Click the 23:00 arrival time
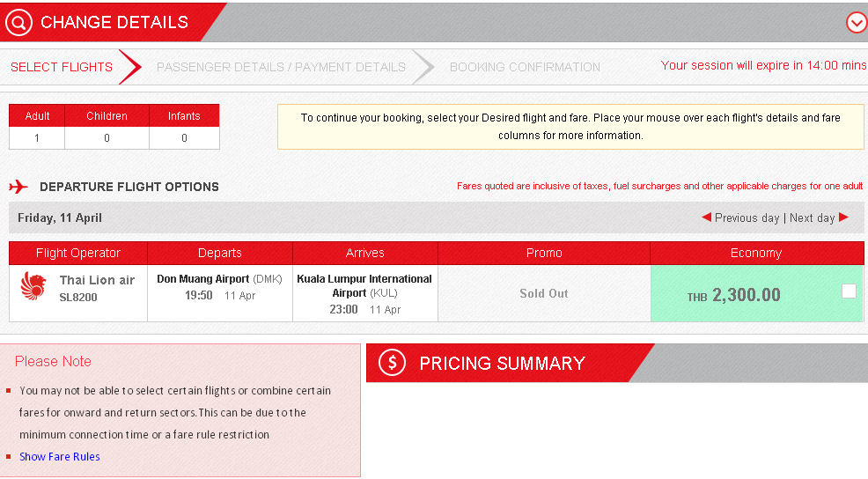The height and width of the screenshot is (479, 868). [x=344, y=310]
